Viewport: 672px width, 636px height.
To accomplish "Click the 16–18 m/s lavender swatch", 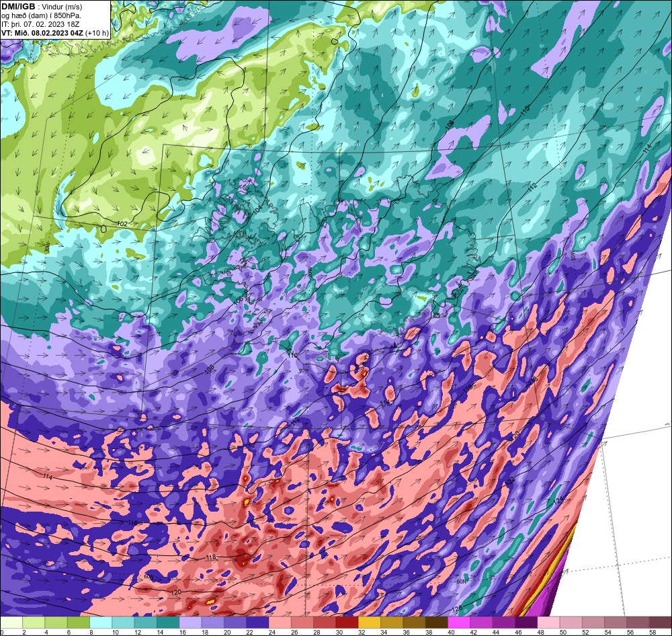I will [x=190, y=622].
